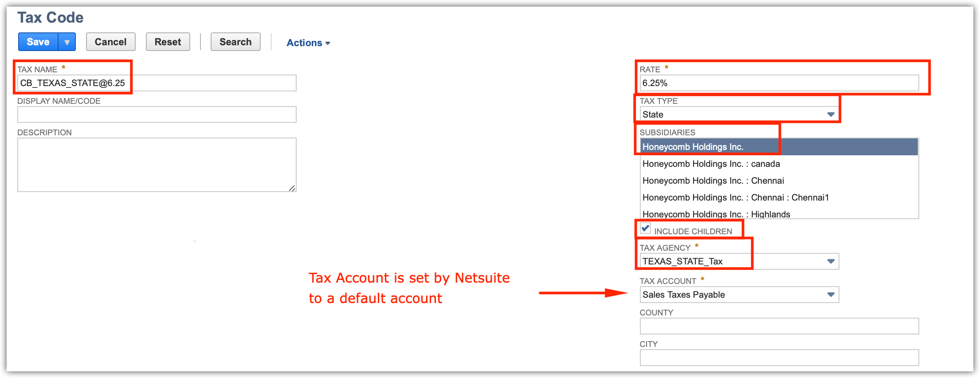Screen dimensions: 980x378
Task: Click the City input field
Action: pos(779,358)
